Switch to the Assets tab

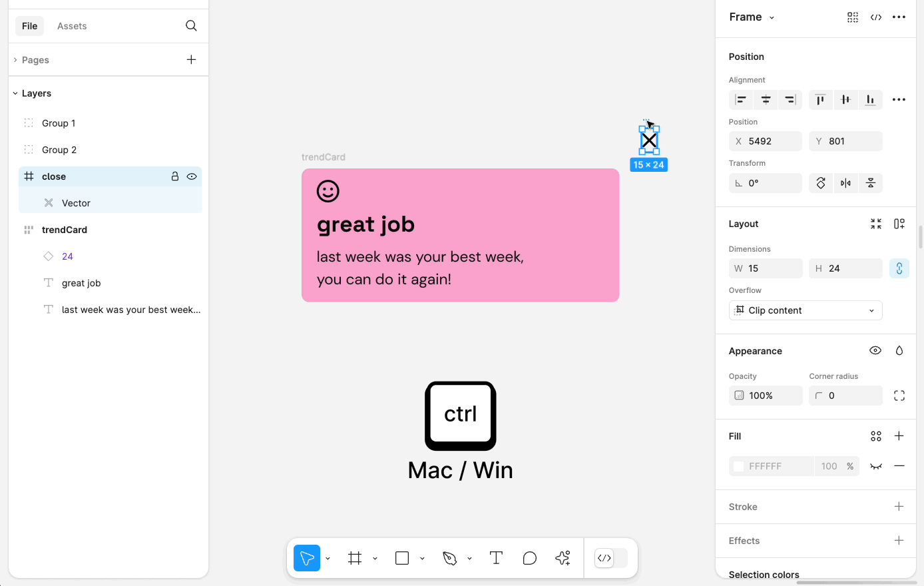(72, 26)
